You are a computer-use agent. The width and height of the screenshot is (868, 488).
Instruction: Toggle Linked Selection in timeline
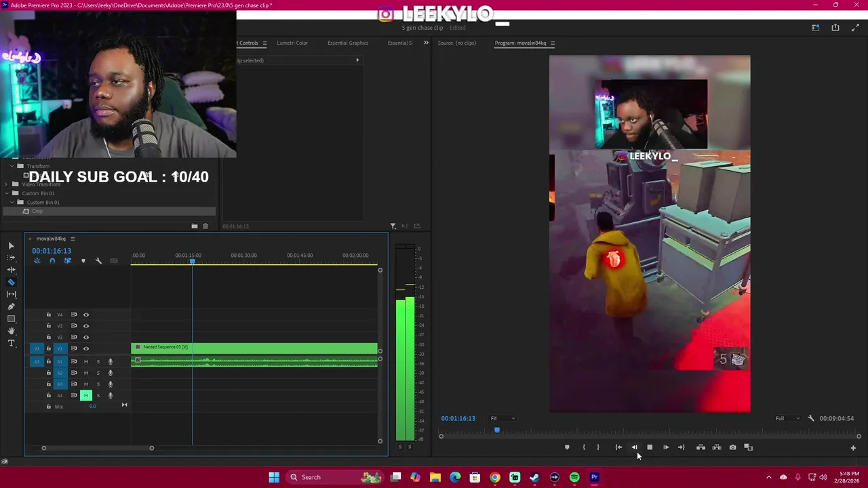pos(67,261)
